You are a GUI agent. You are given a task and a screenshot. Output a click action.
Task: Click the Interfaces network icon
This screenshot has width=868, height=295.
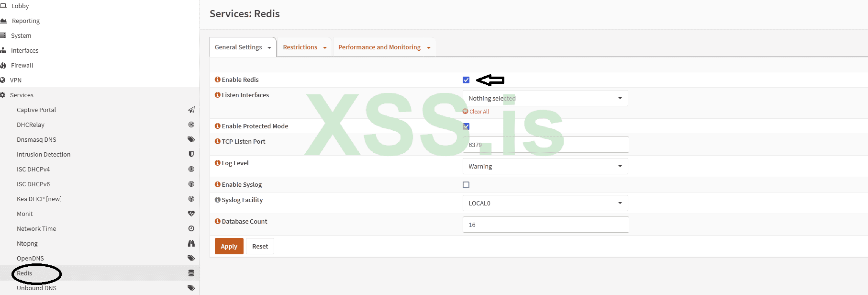point(3,50)
